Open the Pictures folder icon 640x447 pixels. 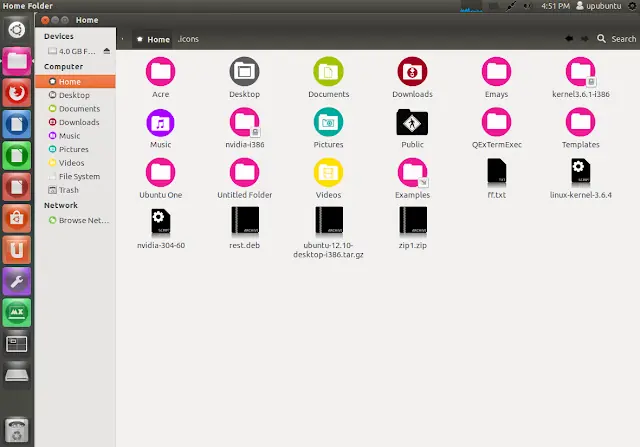coord(328,122)
